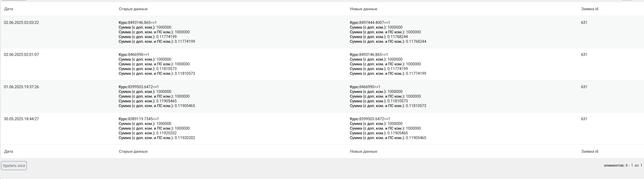
Task: Click top Новые данные column header
Action: [x=363, y=9]
